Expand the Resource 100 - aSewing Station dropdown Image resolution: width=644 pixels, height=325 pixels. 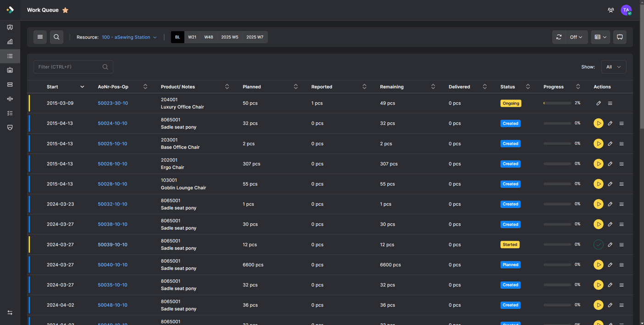129,37
